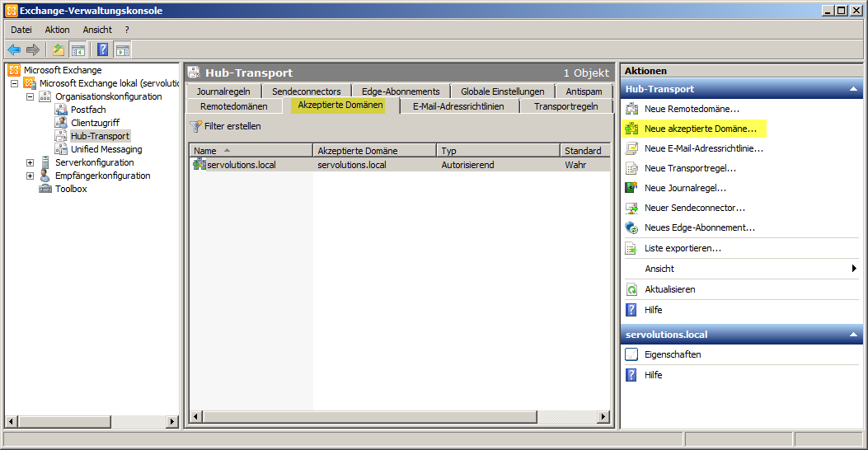Click the Wahr value in Standard column
The height and width of the screenshot is (450, 868).
(x=575, y=164)
